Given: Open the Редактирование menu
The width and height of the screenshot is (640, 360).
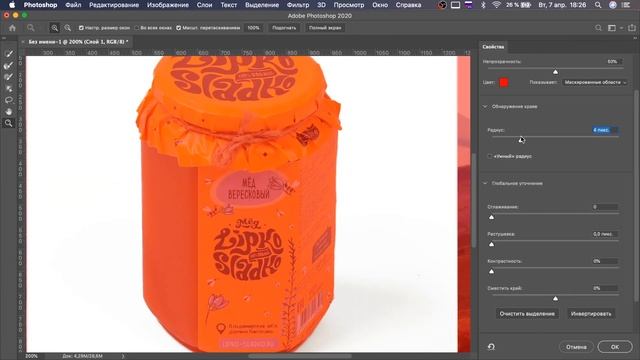Looking at the screenshot, I should tap(114, 5).
